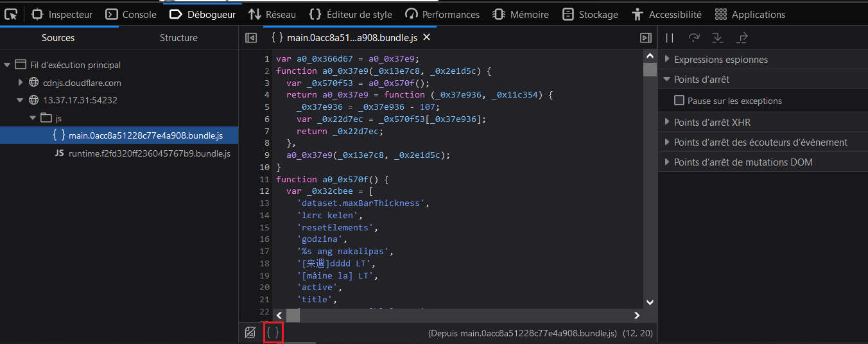Viewport: 868px width, 344px height.
Task: Open the Applications tab
Action: 750,14
